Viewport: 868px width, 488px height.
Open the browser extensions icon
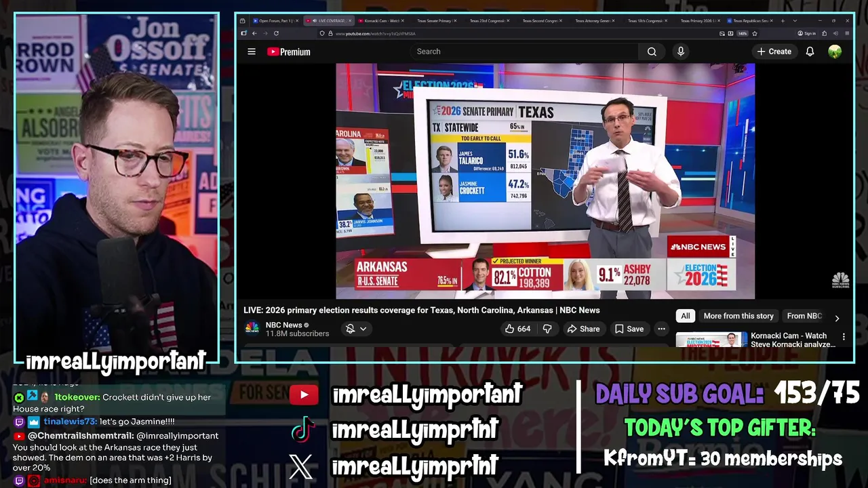coord(824,33)
